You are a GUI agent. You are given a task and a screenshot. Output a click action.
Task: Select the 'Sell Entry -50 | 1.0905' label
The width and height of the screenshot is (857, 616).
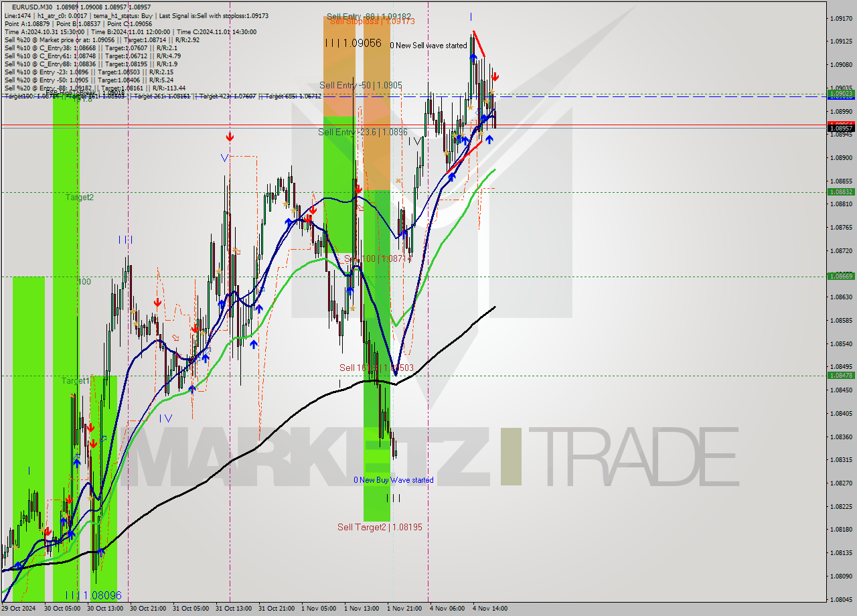pos(361,85)
